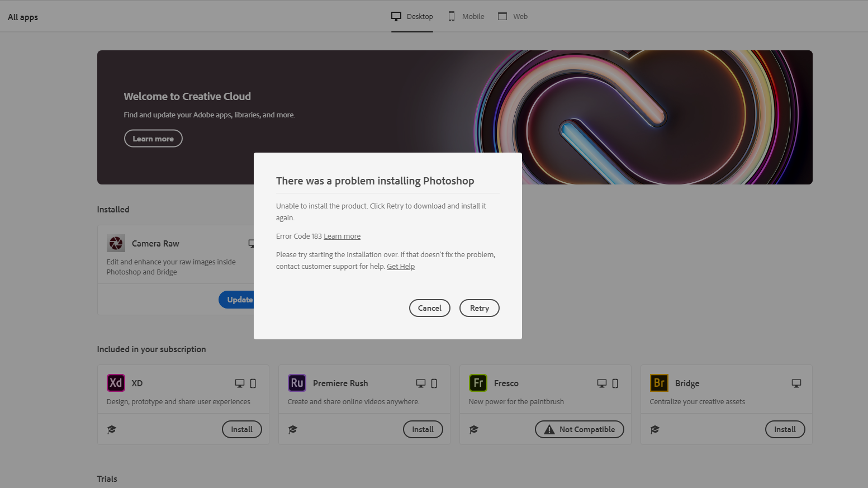This screenshot has width=868, height=488.
Task: Open tutorials icon on Fresco card
Action: [x=474, y=429]
